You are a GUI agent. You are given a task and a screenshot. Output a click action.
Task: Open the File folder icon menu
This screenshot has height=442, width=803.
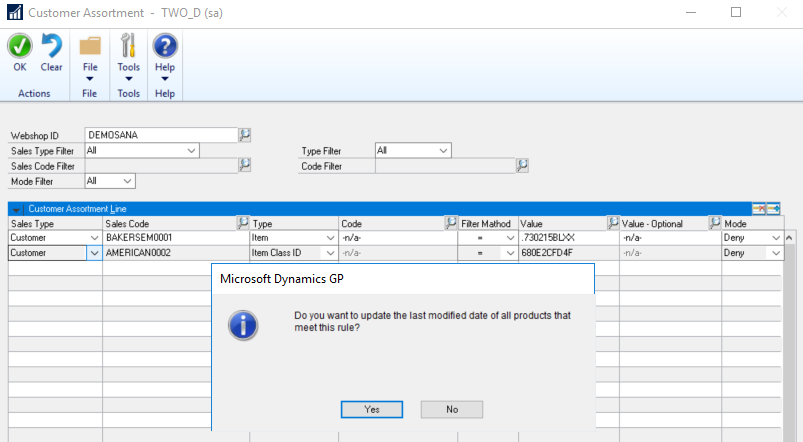[x=90, y=46]
